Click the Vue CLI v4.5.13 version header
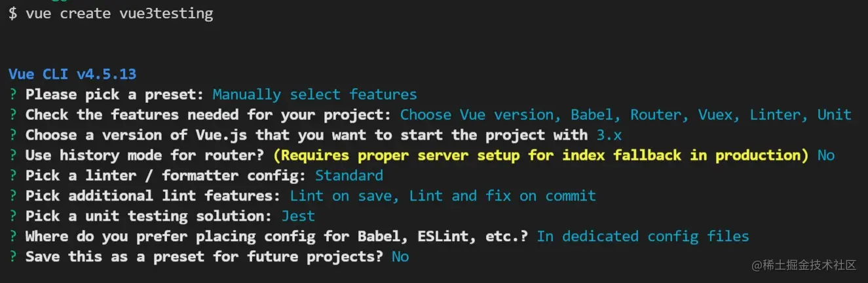 coord(73,74)
